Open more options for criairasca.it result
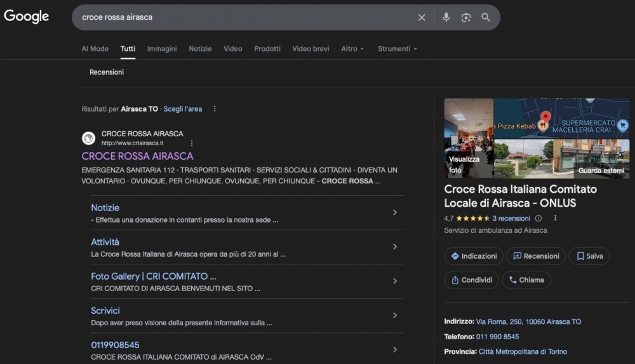This screenshot has width=635, height=364. 192,143
